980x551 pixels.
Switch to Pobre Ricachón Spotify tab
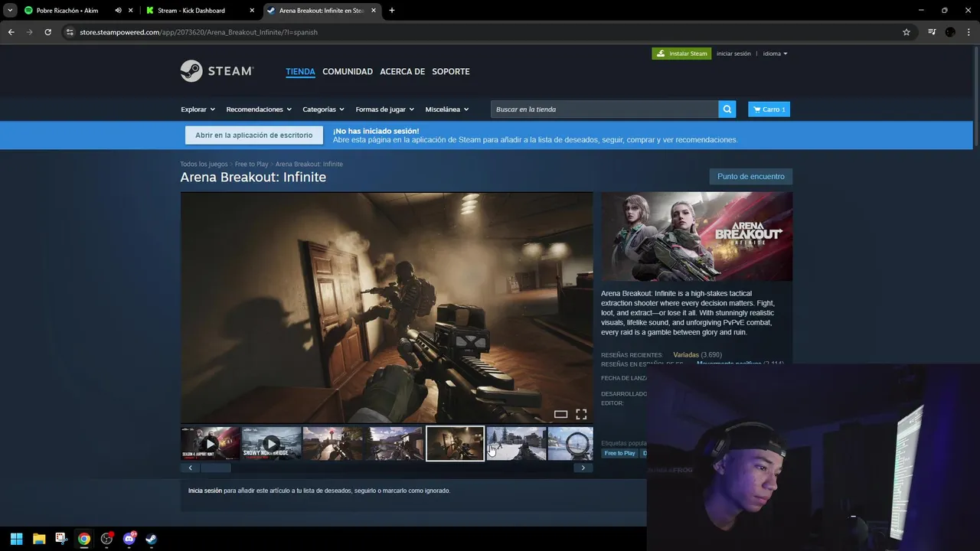tap(67, 11)
